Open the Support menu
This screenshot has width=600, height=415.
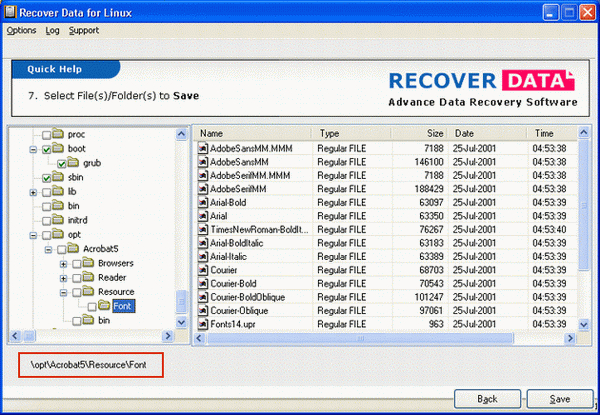[x=84, y=31]
